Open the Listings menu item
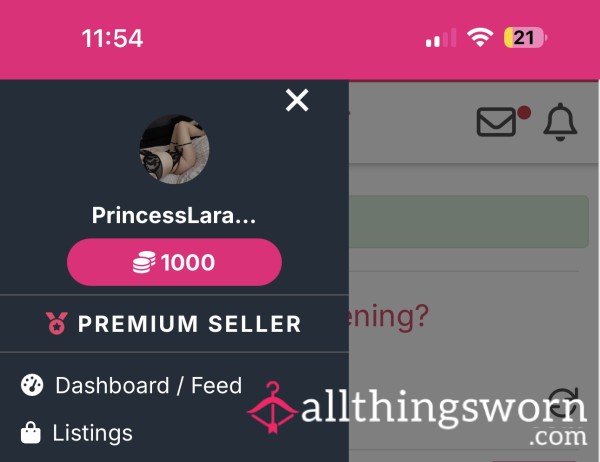 point(77,433)
